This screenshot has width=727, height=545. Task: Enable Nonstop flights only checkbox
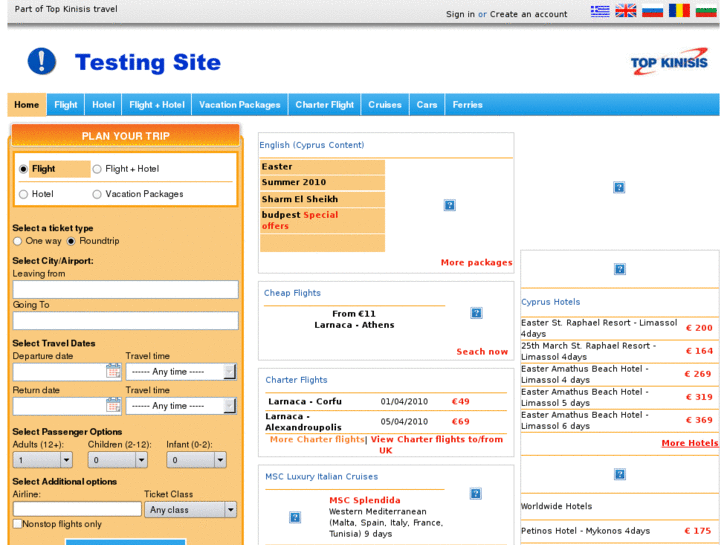[18, 524]
